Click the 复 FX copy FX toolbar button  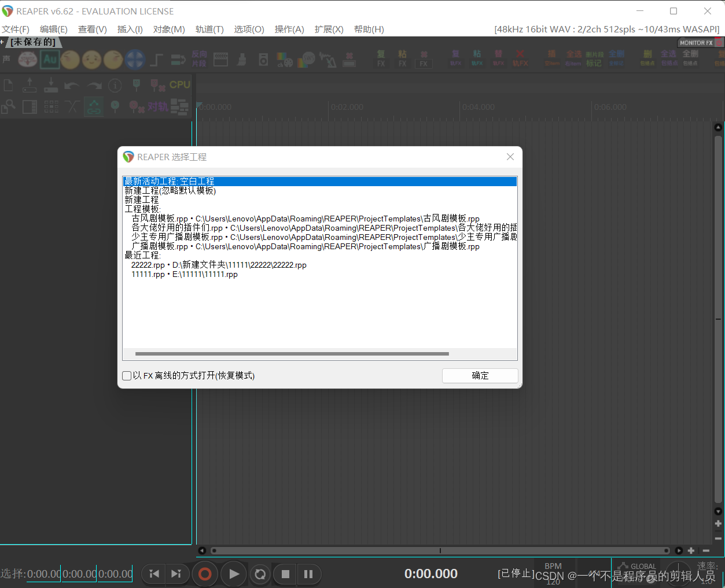pos(381,58)
